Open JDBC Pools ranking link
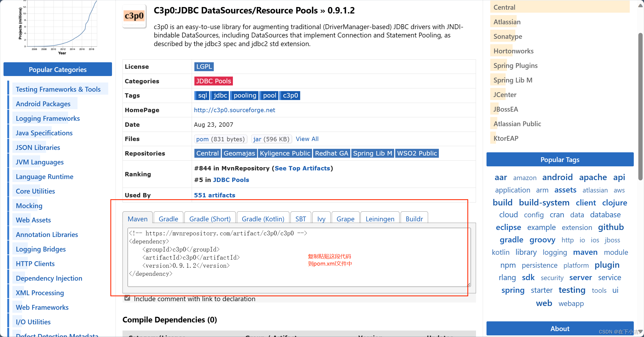644x337 pixels. pyautogui.click(x=231, y=180)
